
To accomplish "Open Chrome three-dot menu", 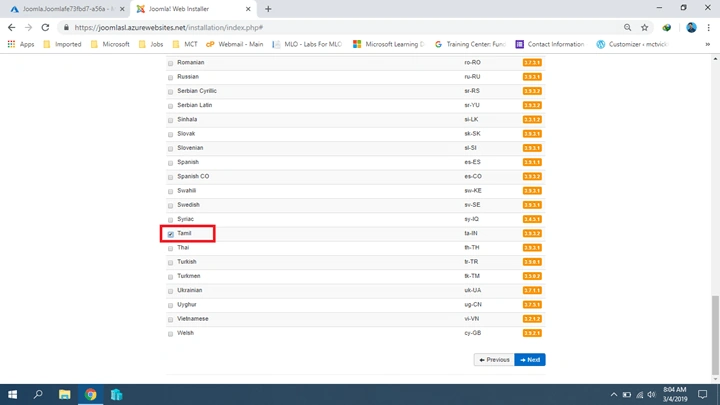I will click(x=709, y=28).
